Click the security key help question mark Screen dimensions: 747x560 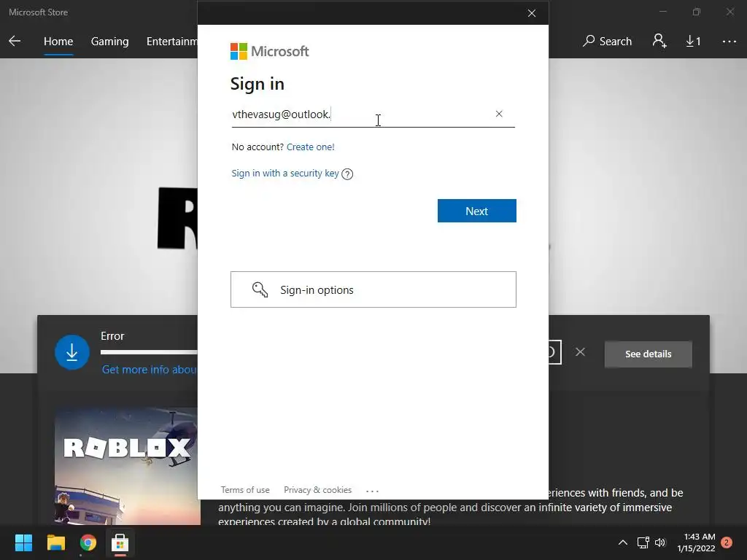click(x=347, y=174)
